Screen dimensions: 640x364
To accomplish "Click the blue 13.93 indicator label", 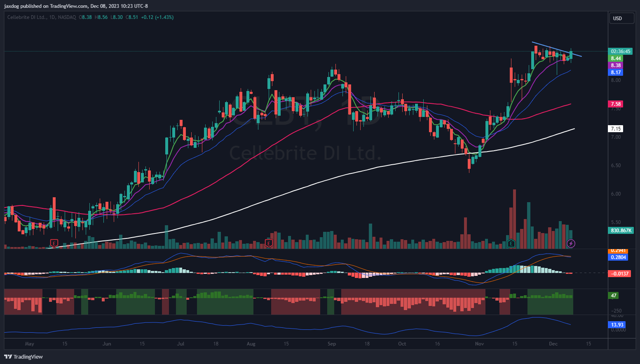I will pyautogui.click(x=617, y=325).
